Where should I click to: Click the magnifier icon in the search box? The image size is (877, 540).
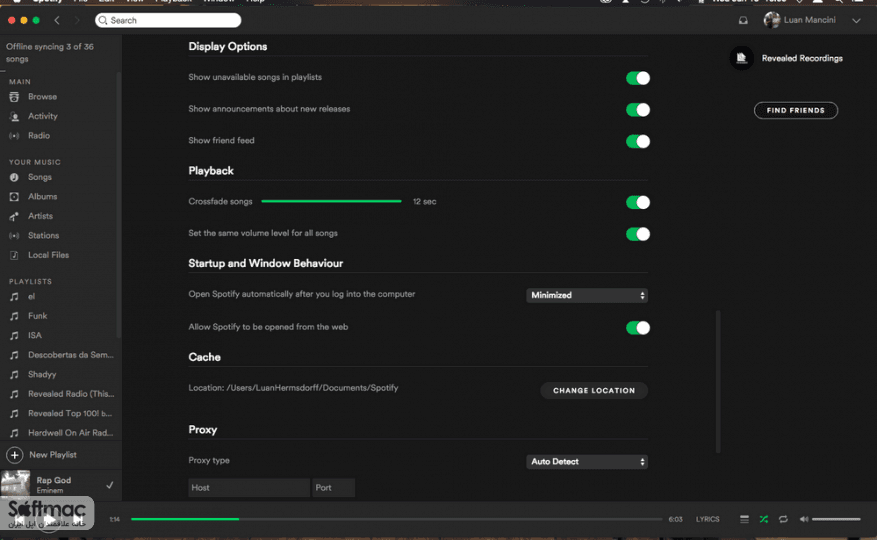(103, 20)
